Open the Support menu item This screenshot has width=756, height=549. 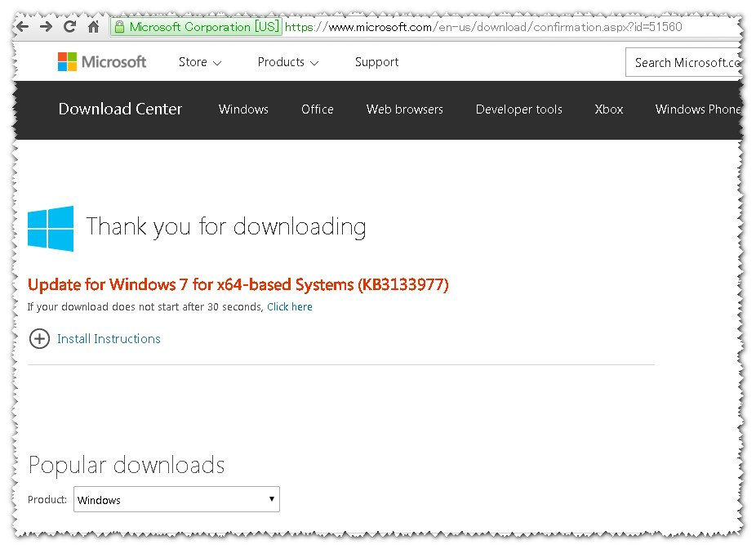[x=376, y=62]
